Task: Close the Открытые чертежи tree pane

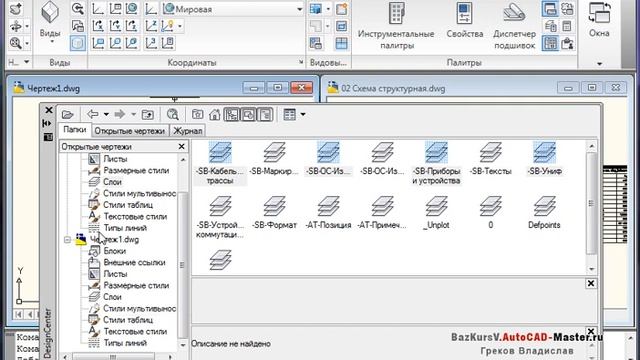Action: (x=182, y=146)
